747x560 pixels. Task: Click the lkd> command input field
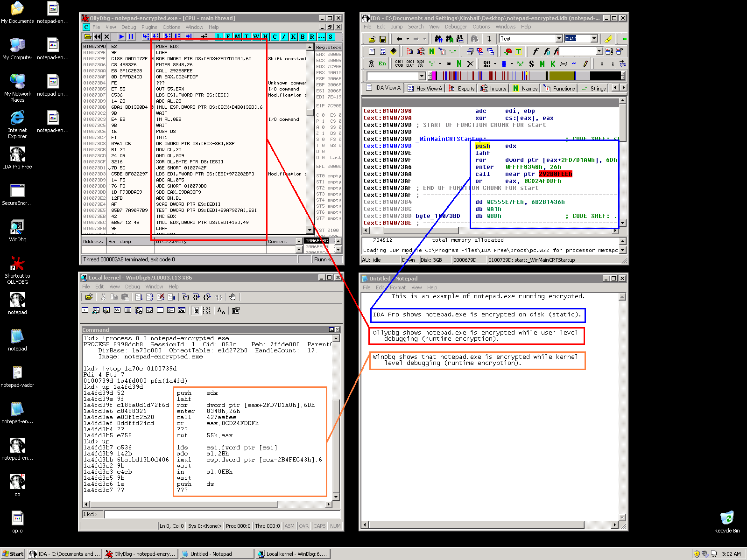pos(222,514)
